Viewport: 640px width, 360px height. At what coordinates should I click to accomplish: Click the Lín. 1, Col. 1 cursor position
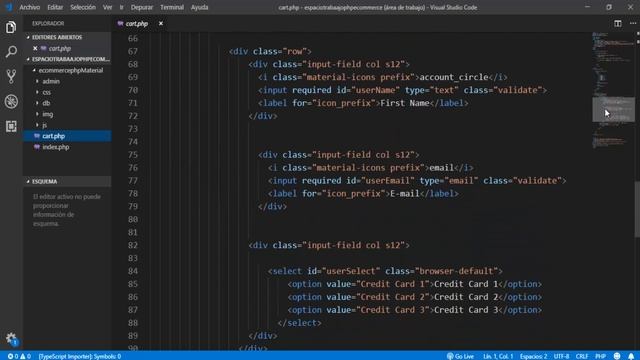[x=498, y=356]
